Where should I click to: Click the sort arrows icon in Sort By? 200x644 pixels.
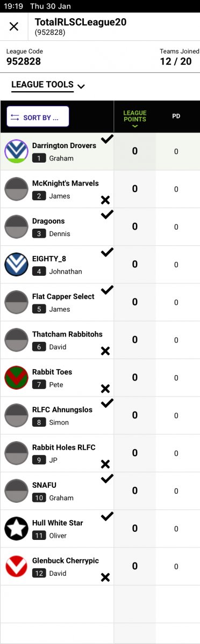pyautogui.click(x=15, y=117)
